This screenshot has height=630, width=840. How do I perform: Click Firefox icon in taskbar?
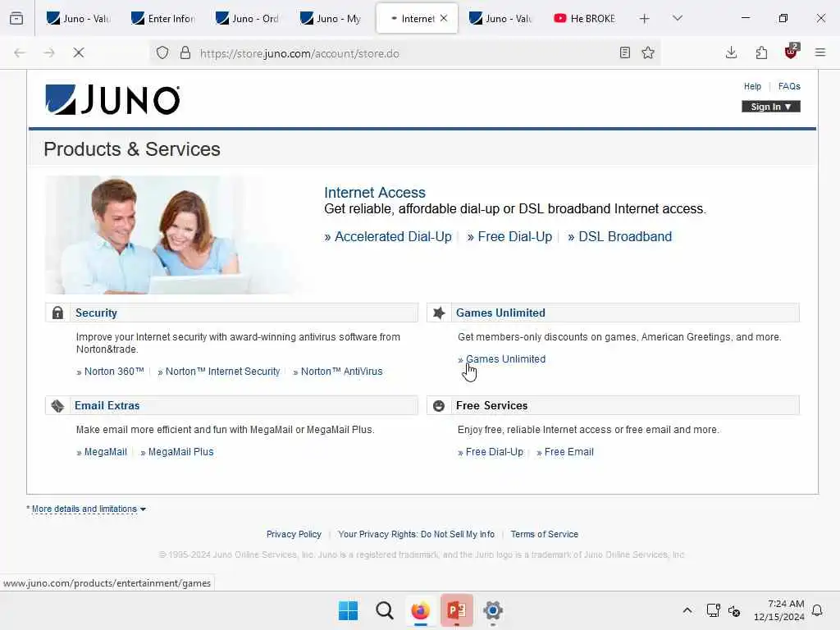click(x=421, y=610)
